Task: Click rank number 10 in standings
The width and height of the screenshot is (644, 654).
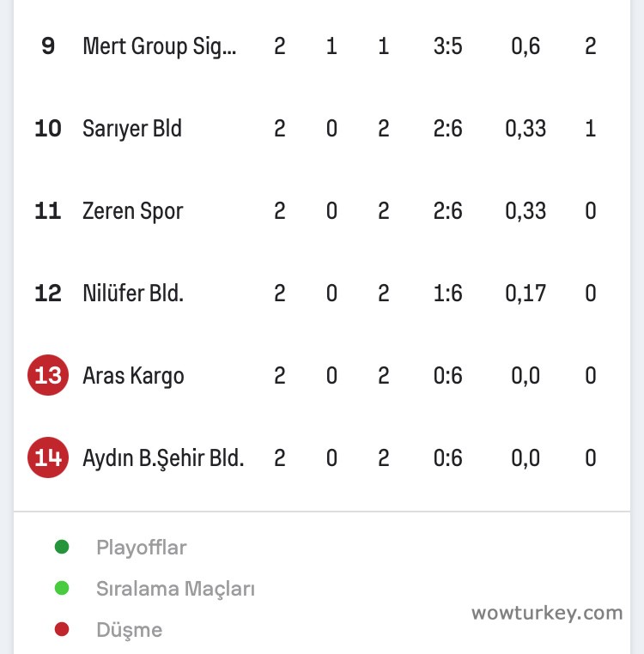Action: (48, 129)
